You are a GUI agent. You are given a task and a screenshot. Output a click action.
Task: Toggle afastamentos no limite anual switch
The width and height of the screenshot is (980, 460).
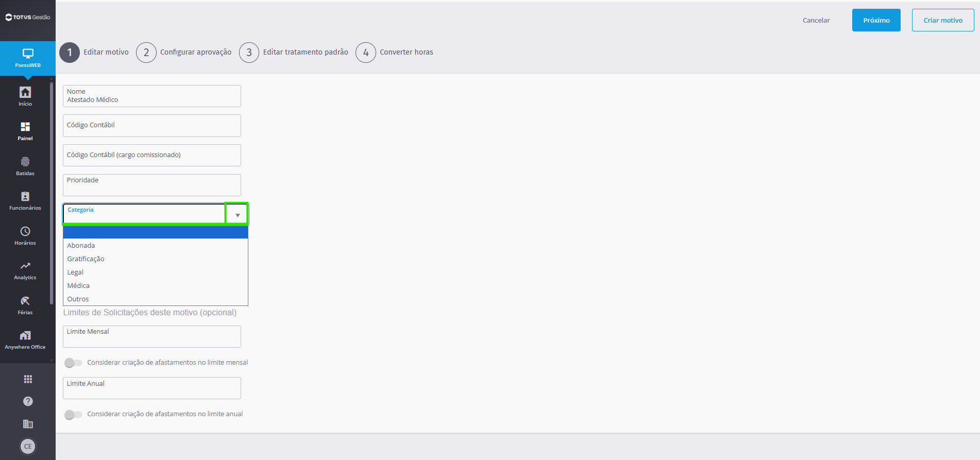point(73,414)
